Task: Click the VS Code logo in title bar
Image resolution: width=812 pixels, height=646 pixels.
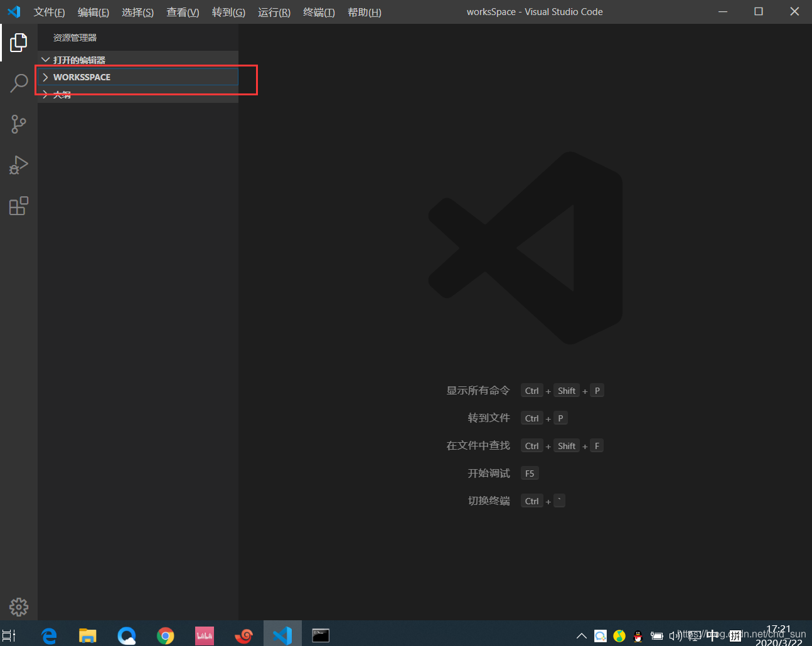Action: (x=14, y=12)
